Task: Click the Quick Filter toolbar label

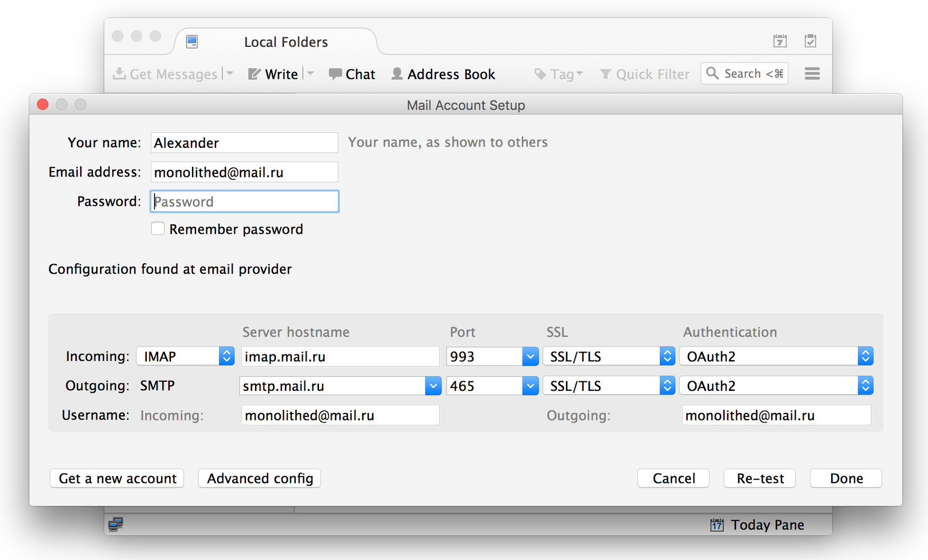Action: point(652,74)
